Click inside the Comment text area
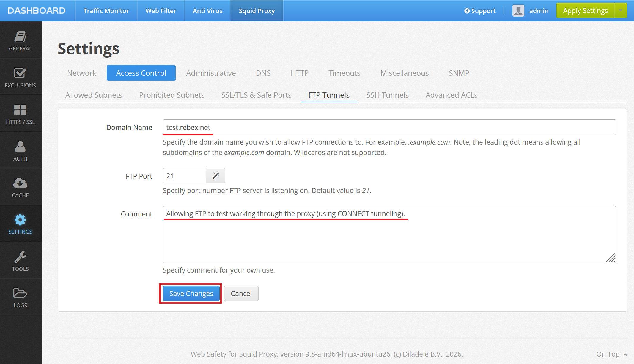634x364 pixels. click(x=389, y=235)
